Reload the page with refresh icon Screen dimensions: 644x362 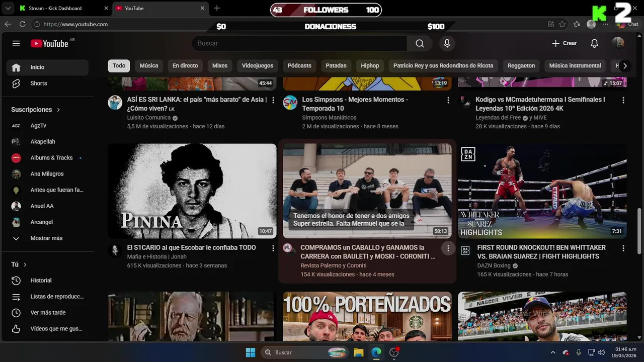[23, 24]
